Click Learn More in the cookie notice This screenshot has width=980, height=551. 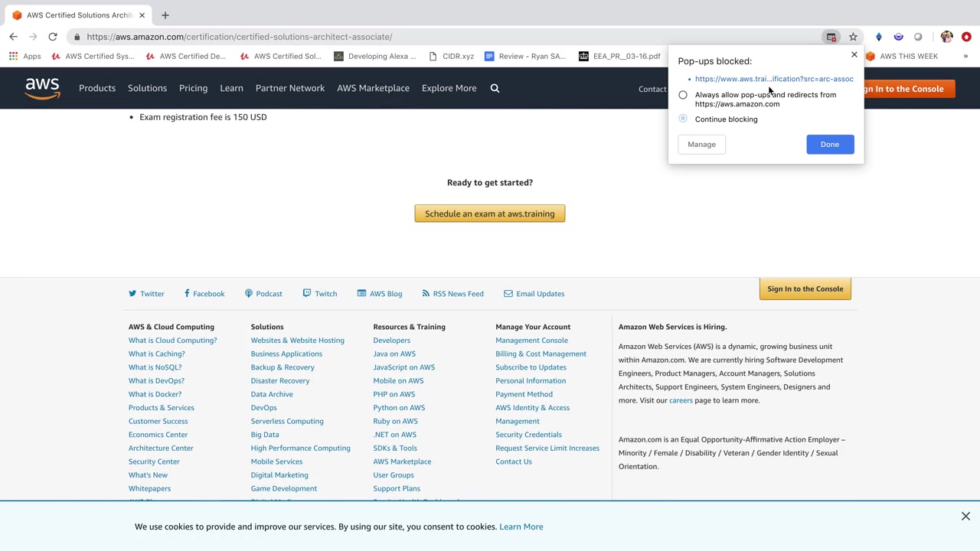click(x=521, y=527)
